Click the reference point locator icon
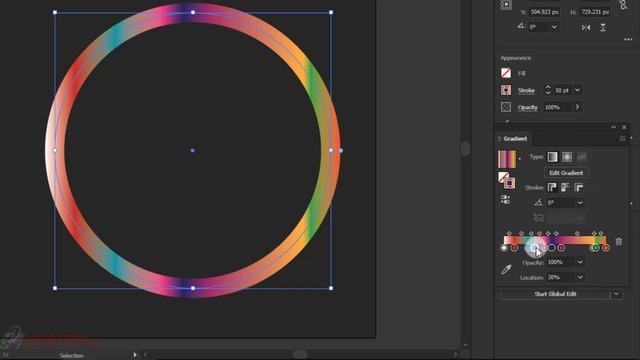This screenshot has height=360, width=640. [x=506, y=4]
